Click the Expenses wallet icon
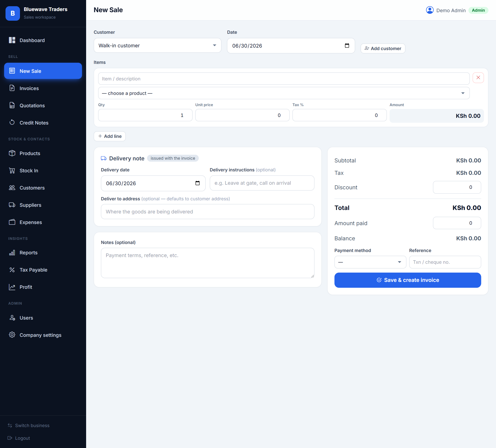The height and width of the screenshot is (448, 496). pyautogui.click(x=12, y=222)
